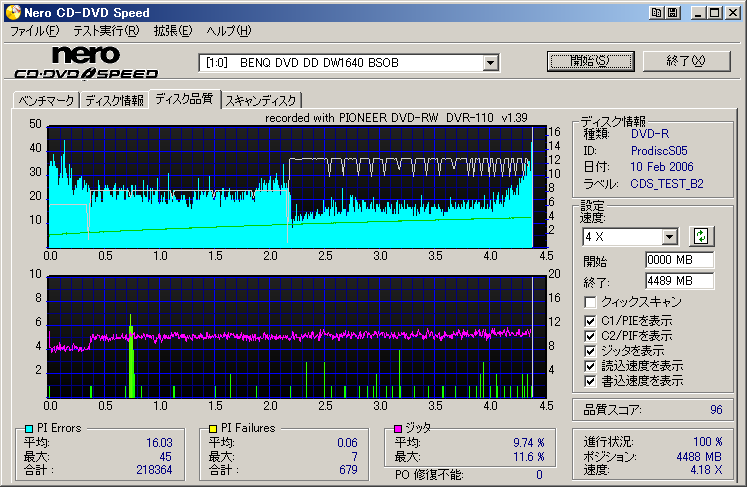The height and width of the screenshot is (487, 747).
Task: Switch to the ディスク情報 tab
Action: 114,101
